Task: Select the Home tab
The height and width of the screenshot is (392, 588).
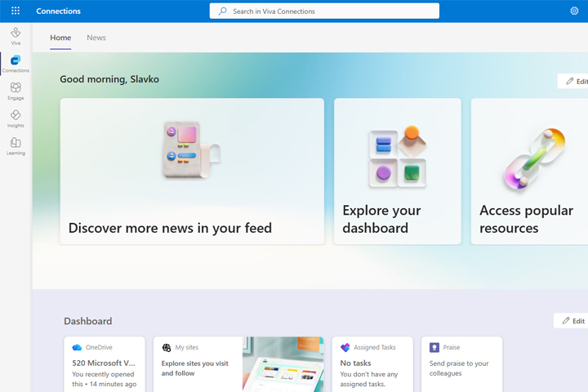Action: (60, 38)
